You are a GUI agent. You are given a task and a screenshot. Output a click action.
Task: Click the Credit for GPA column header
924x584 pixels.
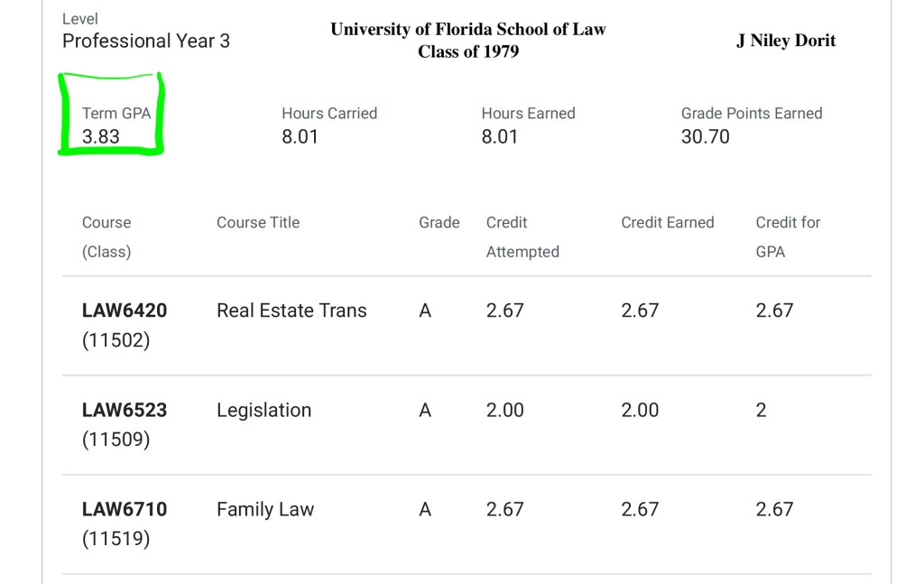tap(788, 236)
